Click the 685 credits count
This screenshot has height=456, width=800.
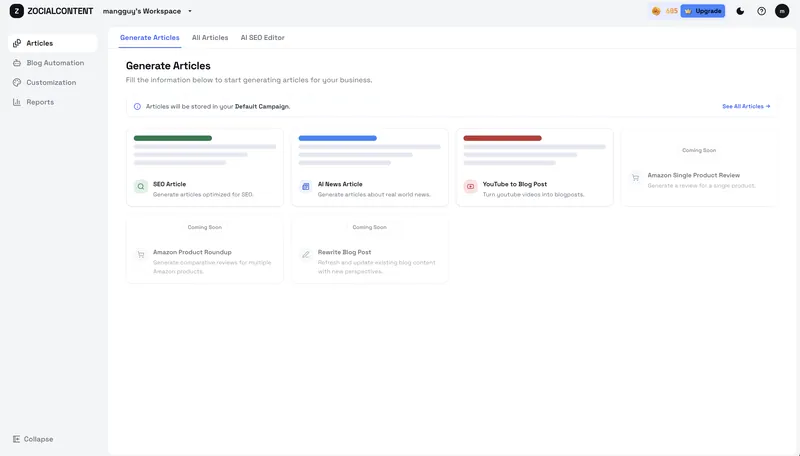[671, 11]
